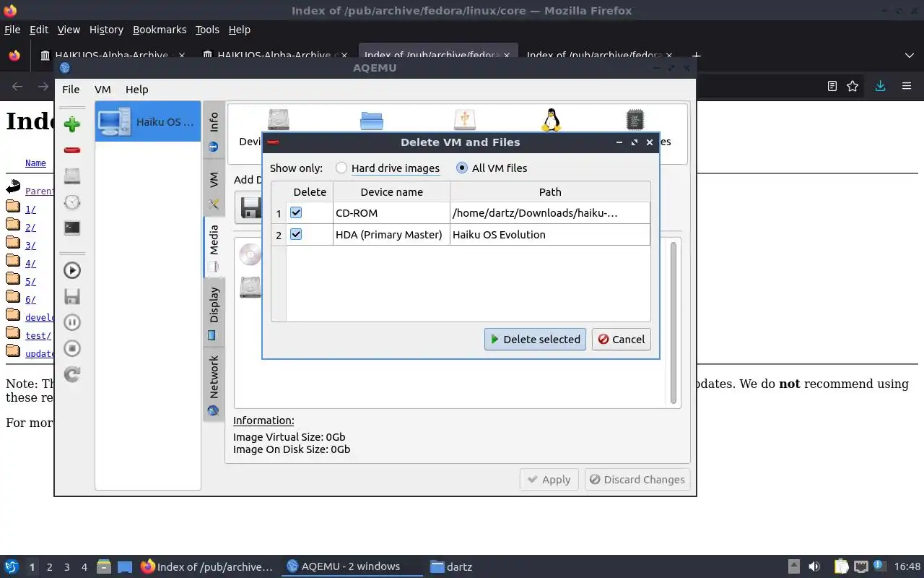This screenshot has width=924, height=578.
Task: Open the Firefox Bookmarks menu
Action: coord(160,30)
